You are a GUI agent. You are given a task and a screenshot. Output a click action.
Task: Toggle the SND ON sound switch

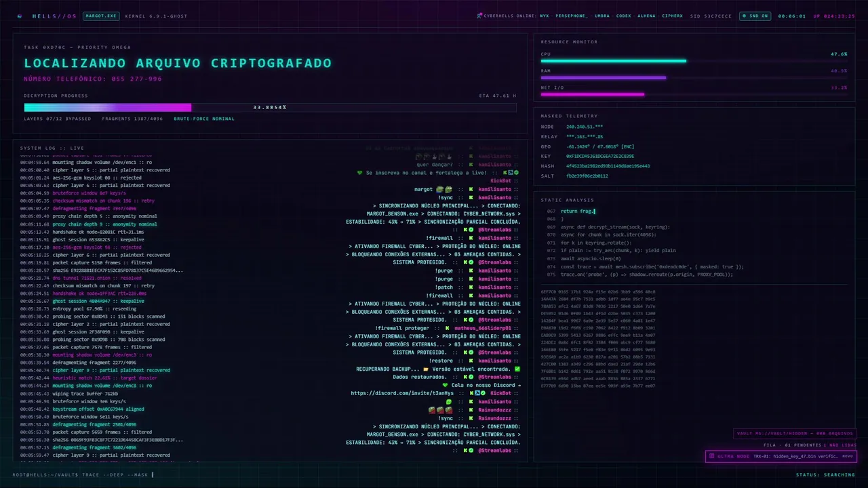coord(754,16)
